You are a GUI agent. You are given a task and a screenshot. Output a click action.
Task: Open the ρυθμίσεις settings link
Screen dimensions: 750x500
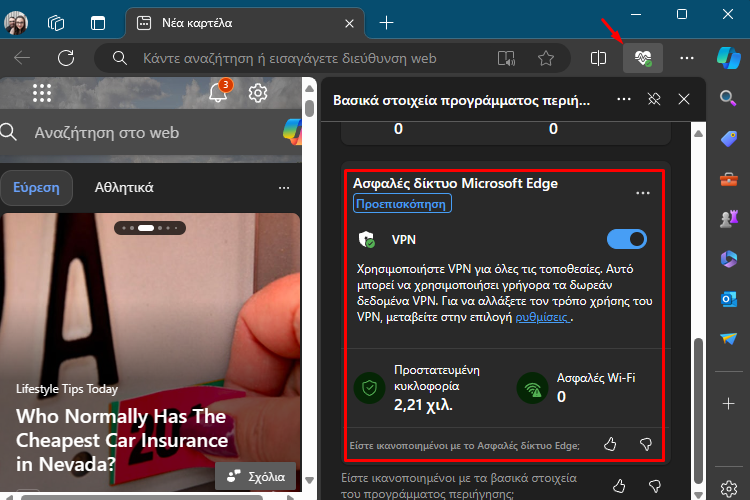tap(542, 317)
